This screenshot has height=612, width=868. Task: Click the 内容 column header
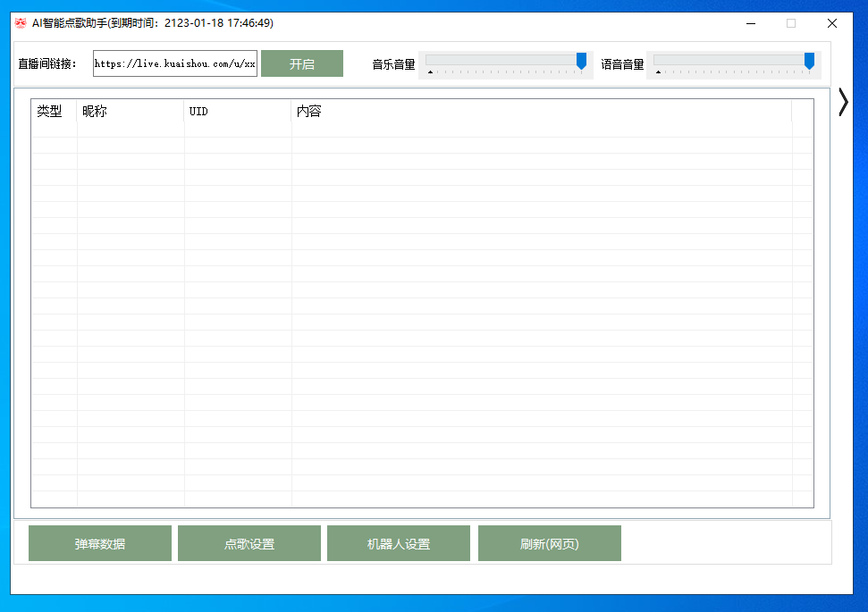[x=541, y=112]
